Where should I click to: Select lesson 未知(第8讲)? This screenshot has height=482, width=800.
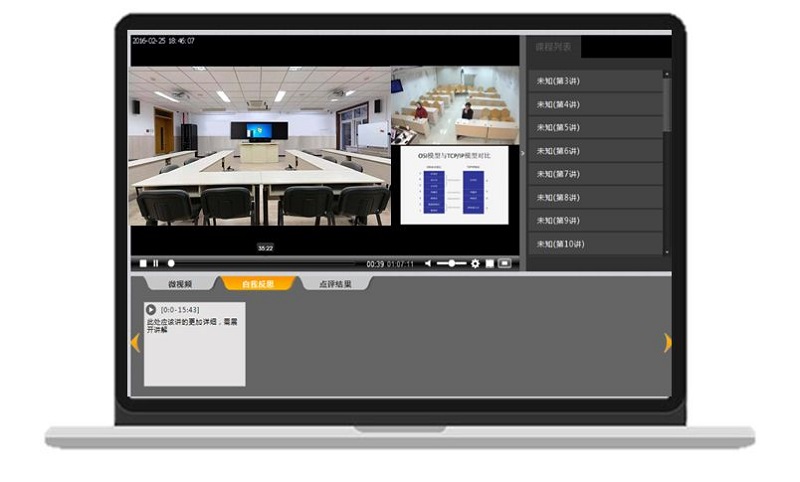(595, 197)
